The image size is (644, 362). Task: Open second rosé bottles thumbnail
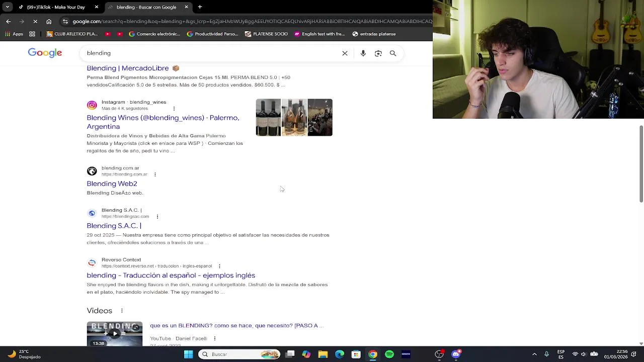[294, 117]
